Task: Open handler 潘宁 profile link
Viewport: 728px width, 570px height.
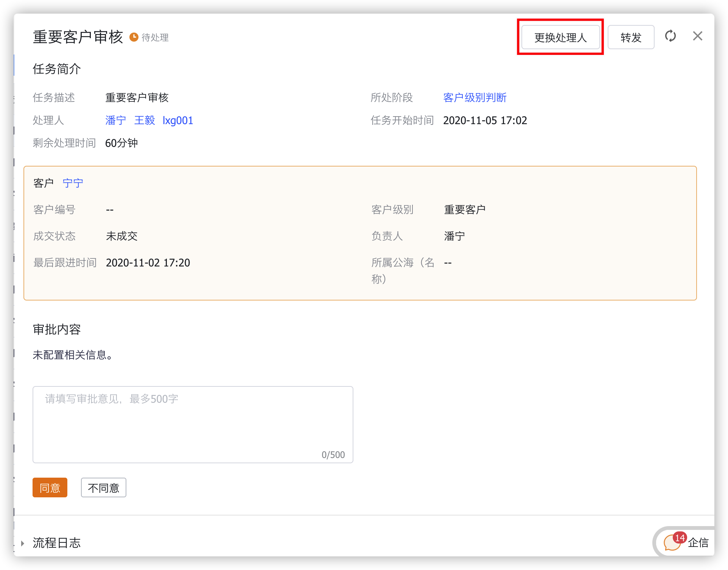Action: click(x=115, y=120)
